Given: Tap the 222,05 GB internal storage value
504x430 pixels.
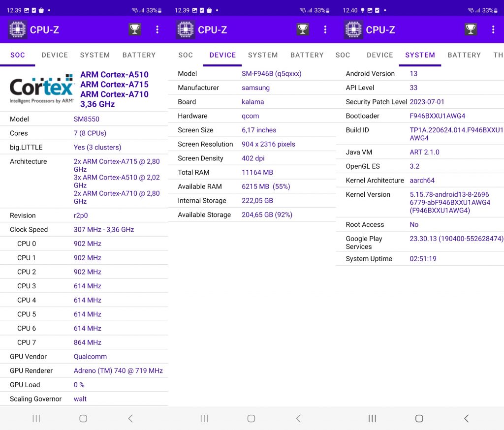Looking at the screenshot, I should (x=257, y=201).
